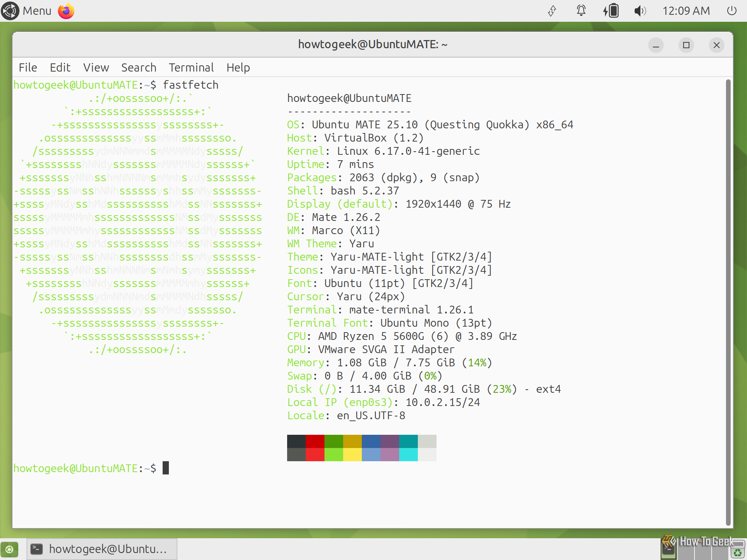Open the network connections indicator
Screen dimensions: 747x560
click(552, 11)
